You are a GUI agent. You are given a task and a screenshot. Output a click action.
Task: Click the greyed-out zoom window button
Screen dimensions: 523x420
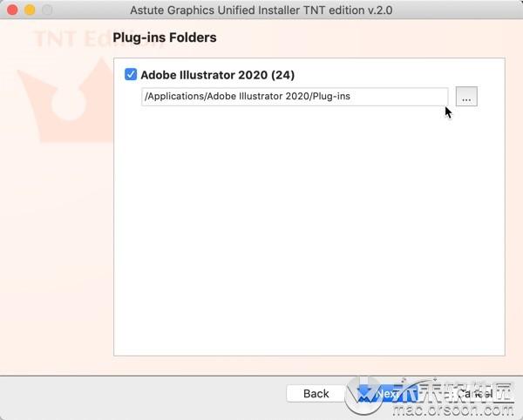[47, 10]
